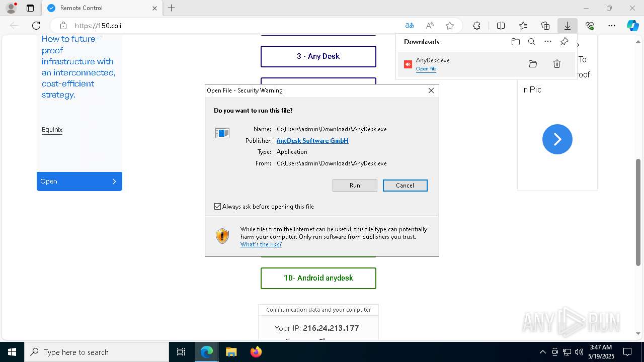This screenshot has height=362, width=644.
Task: Click Open file link under AnyDesk.exe
Action: pos(426,69)
